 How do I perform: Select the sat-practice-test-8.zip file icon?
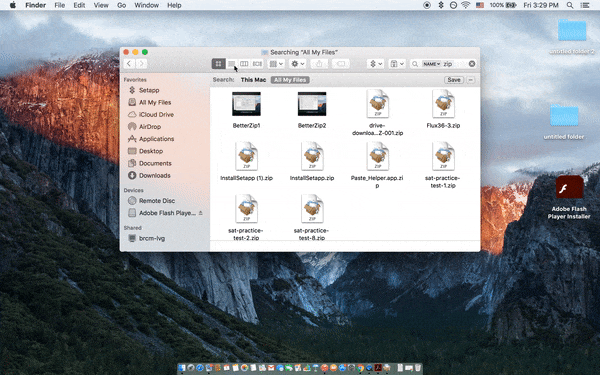coord(312,208)
